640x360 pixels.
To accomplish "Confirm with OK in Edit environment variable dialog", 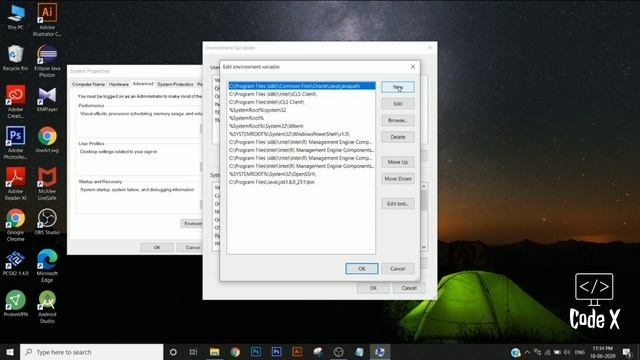I will (x=362, y=269).
